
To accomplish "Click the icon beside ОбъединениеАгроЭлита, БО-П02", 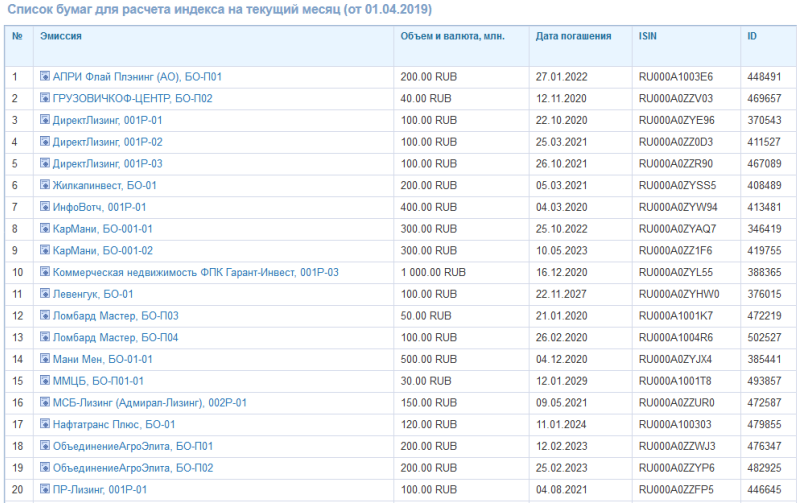I will [x=45, y=467].
